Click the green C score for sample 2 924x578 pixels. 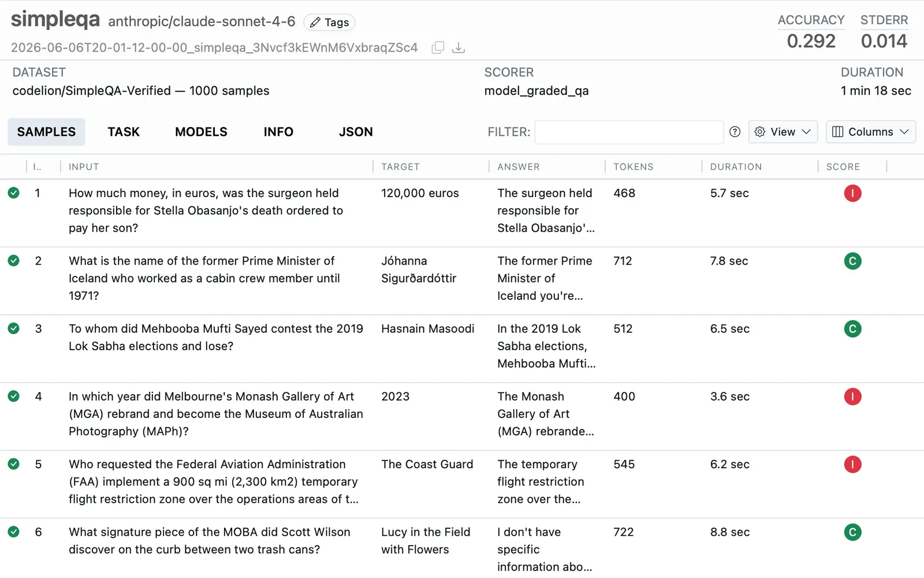point(852,261)
